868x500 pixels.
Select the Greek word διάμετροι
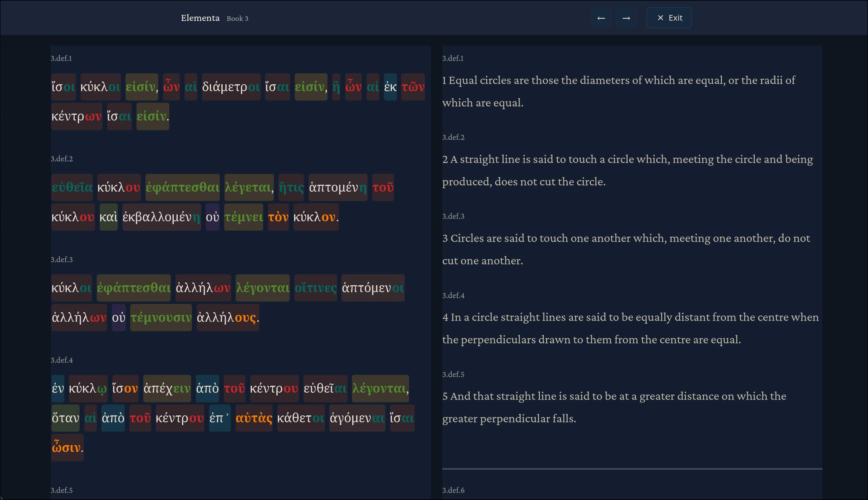coord(231,87)
